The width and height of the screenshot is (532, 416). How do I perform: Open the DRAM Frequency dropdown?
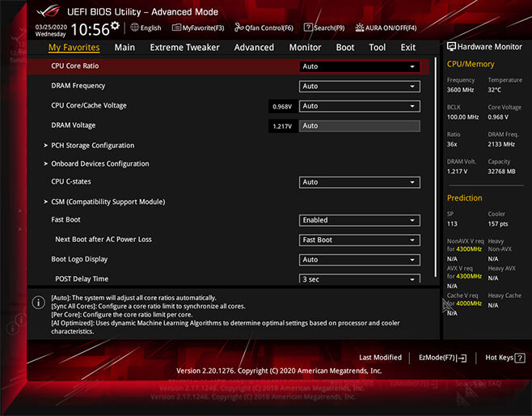[359, 87]
